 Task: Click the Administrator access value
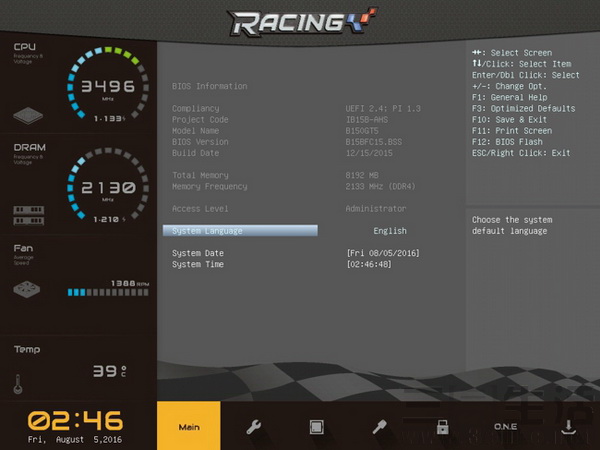(376, 209)
